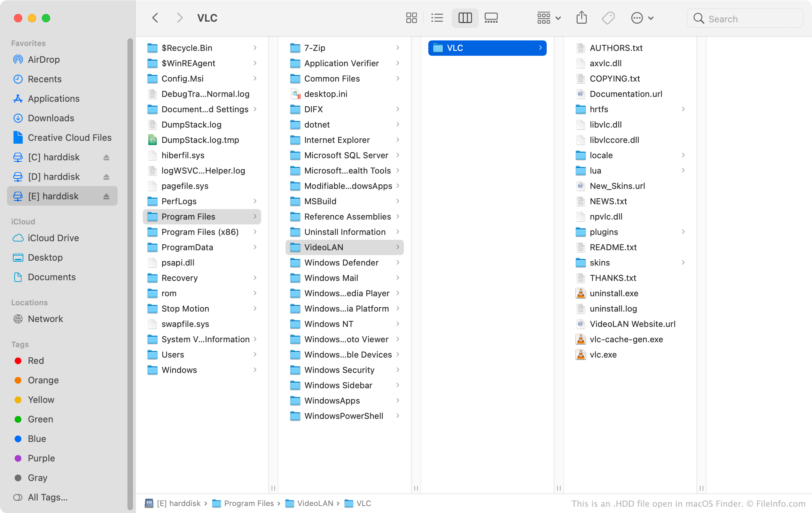Select README.txt file
Viewport: 812px width, 513px height.
(x=630, y=247)
